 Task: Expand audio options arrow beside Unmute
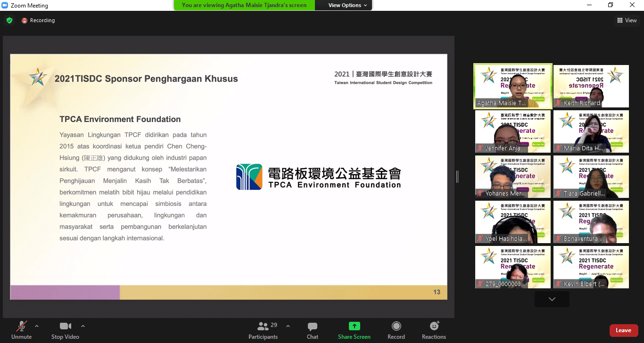[37, 326]
